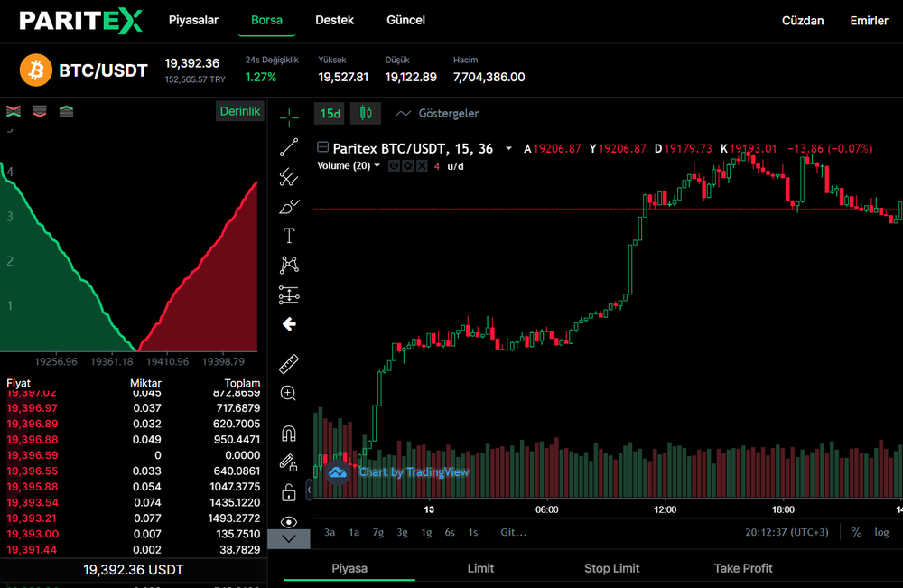903x588 pixels.
Task: Select the ruler measure tool
Action: click(x=289, y=364)
